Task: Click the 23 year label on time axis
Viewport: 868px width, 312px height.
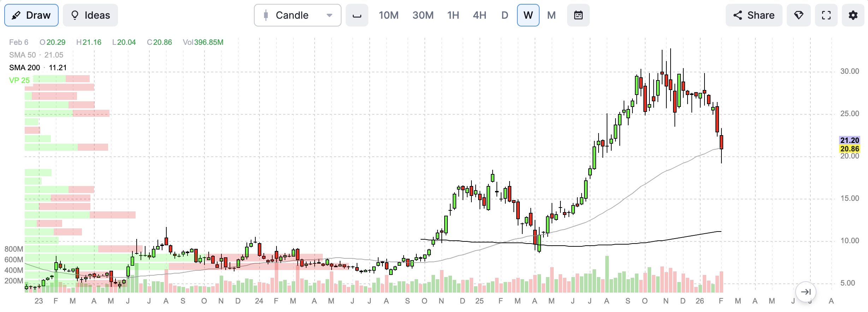Action: 39,301
